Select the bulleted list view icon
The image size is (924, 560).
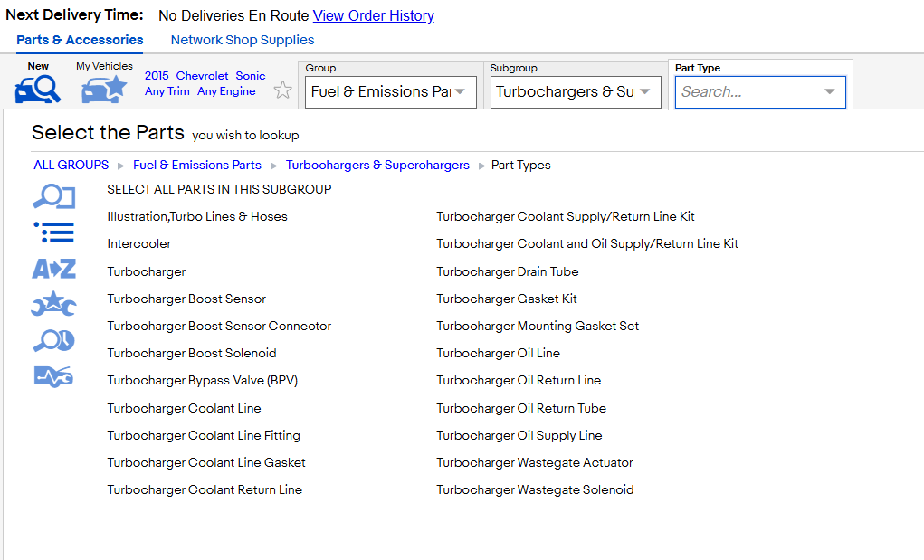tap(53, 232)
